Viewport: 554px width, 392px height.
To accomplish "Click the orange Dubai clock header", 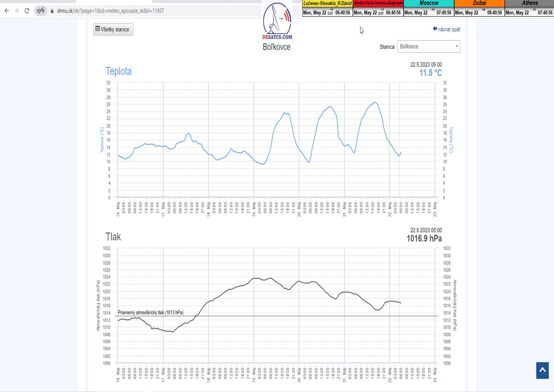I will (479, 3).
